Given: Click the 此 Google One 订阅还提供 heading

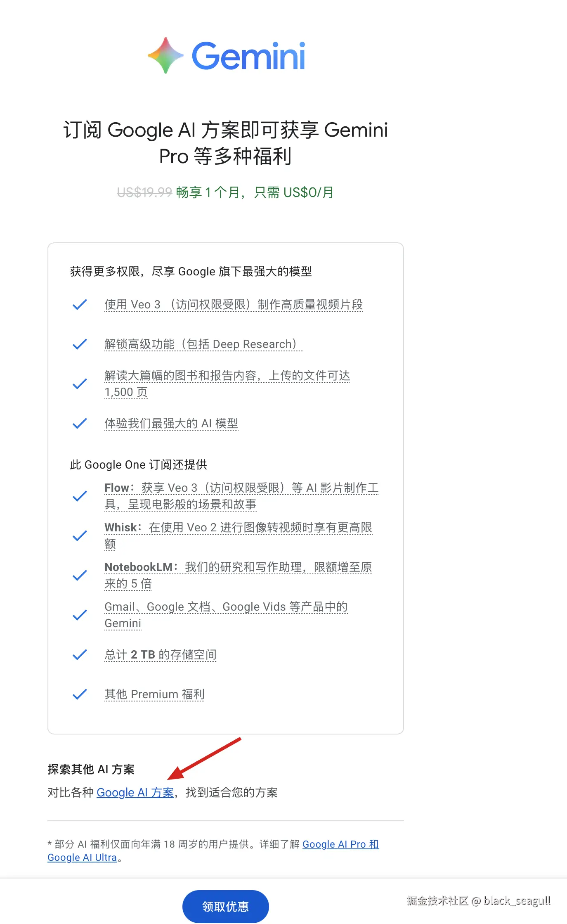Looking at the screenshot, I should tap(139, 464).
